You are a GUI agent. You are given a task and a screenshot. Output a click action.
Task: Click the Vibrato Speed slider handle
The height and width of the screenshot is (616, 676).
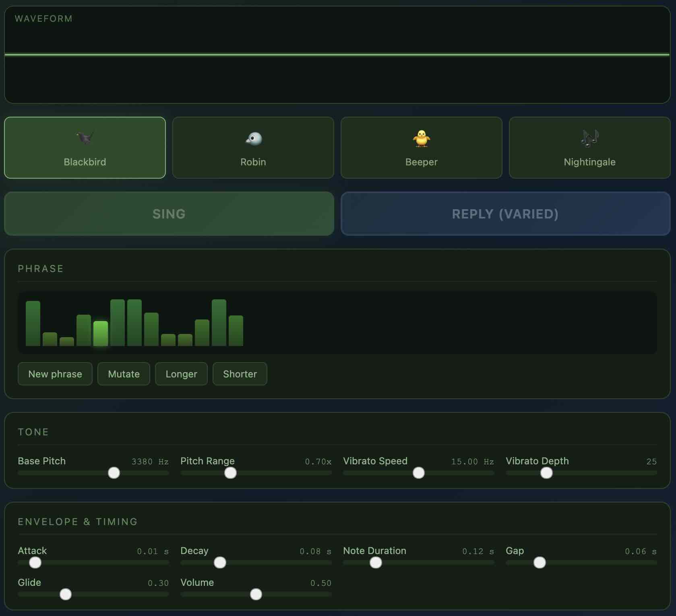(x=418, y=473)
